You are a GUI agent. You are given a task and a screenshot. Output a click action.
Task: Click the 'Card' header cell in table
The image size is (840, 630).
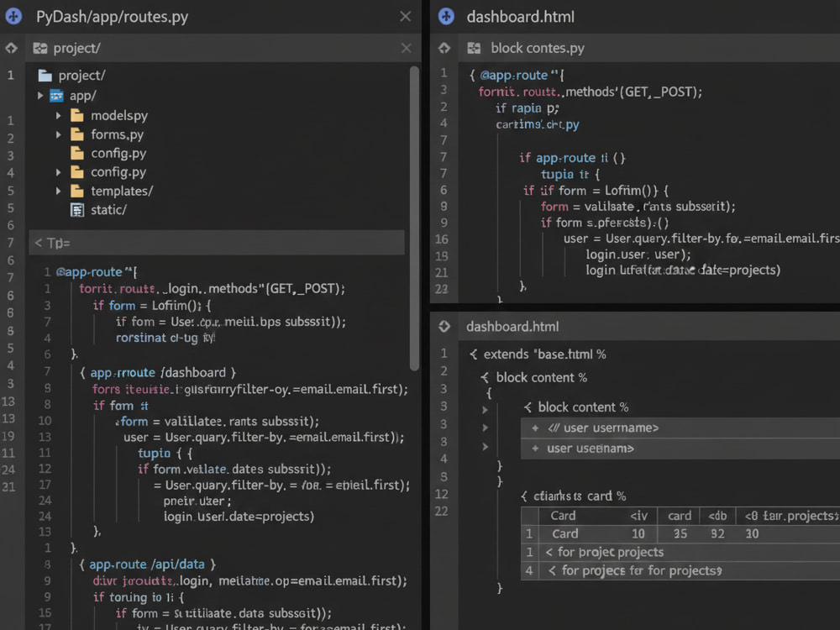click(x=563, y=516)
